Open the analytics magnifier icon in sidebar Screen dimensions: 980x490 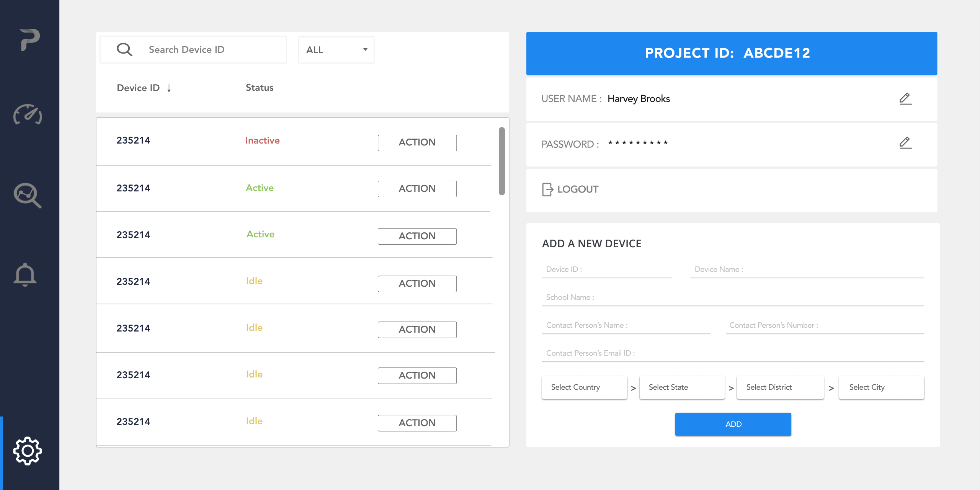28,195
